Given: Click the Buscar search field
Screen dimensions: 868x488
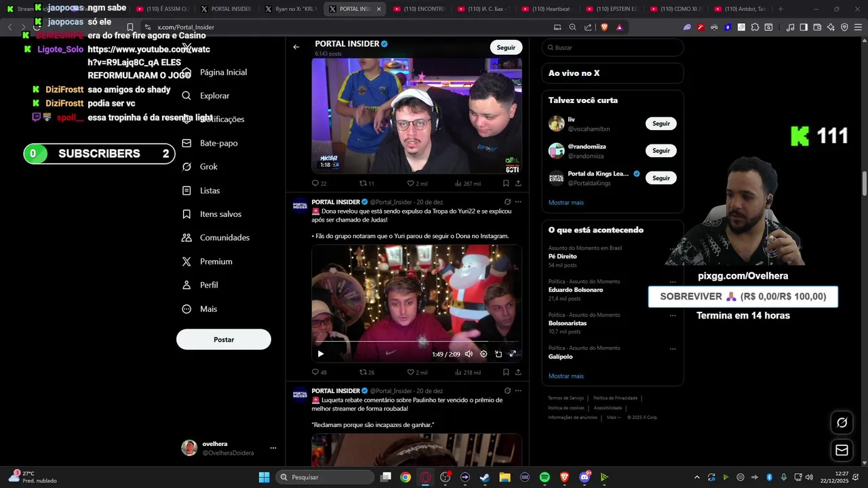Looking at the screenshot, I should click(x=612, y=47).
